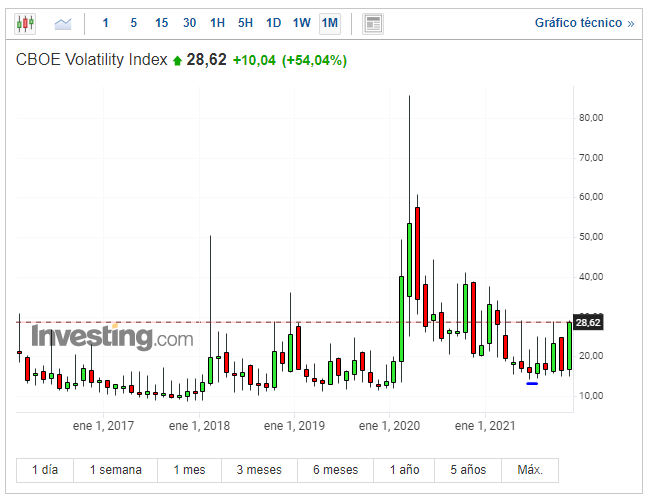Screen dimensions: 665x504
Task: Click the ene 1, 2020 axis label
Action: coord(389,426)
